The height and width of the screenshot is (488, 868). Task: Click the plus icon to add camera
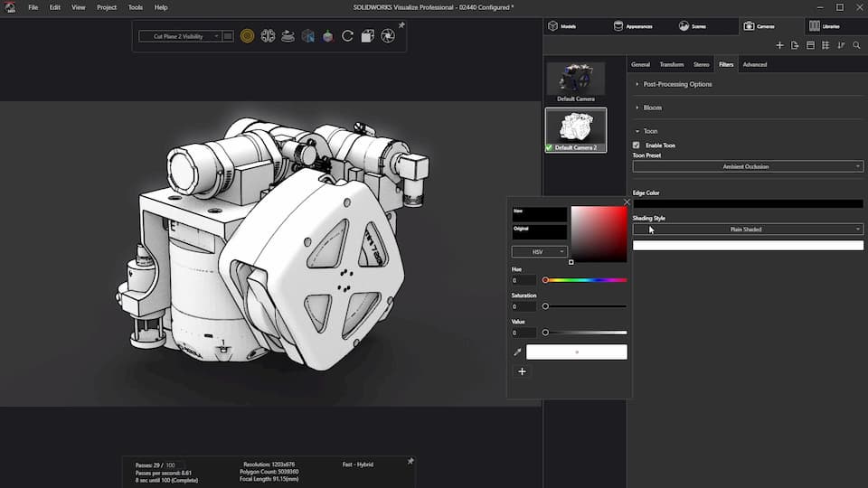(779, 45)
